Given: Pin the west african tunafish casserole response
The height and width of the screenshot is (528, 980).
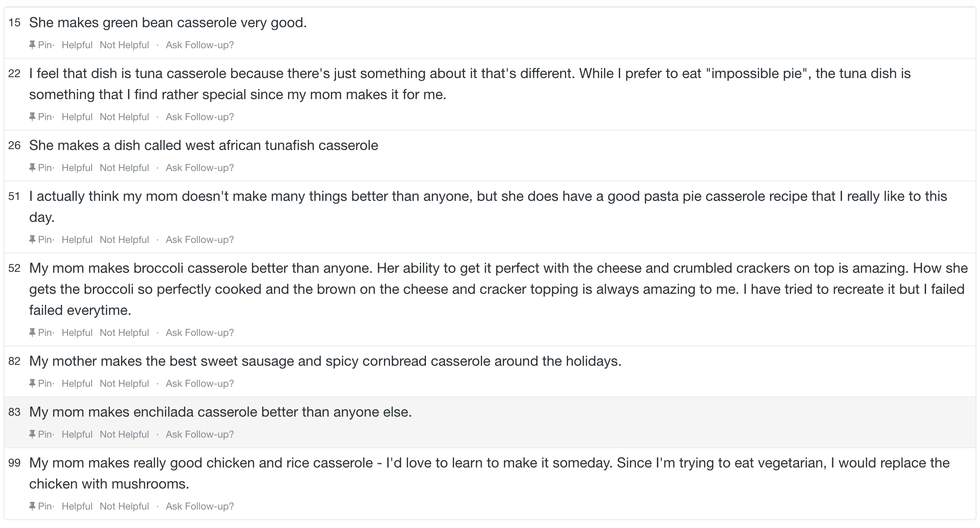Looking at the screenshot, I should [41, 168].
